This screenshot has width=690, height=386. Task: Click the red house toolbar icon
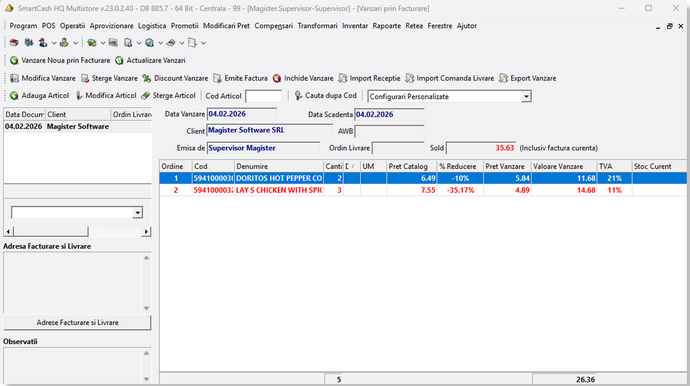[14, 43]
